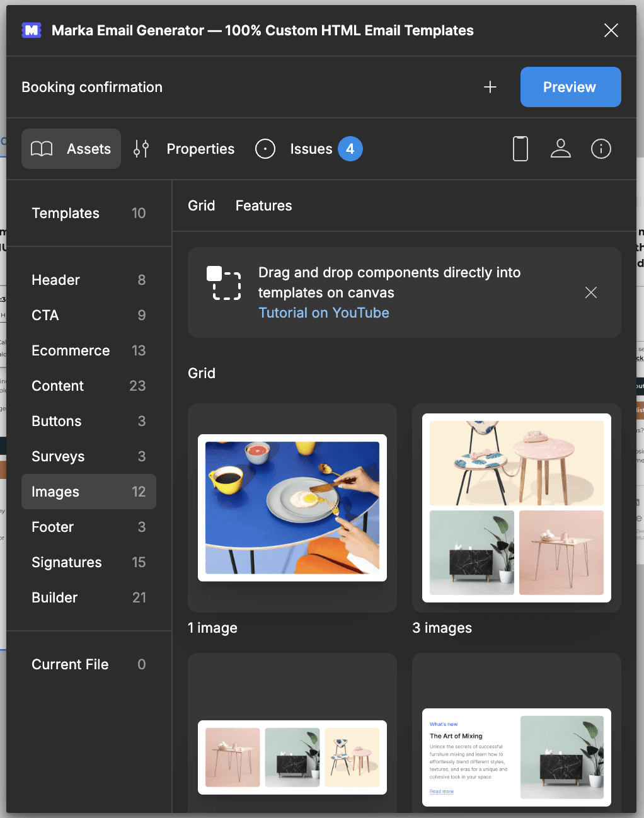Click the "3 images" label
The height and width of the screenshot is (818, 644).
[442, 628]
